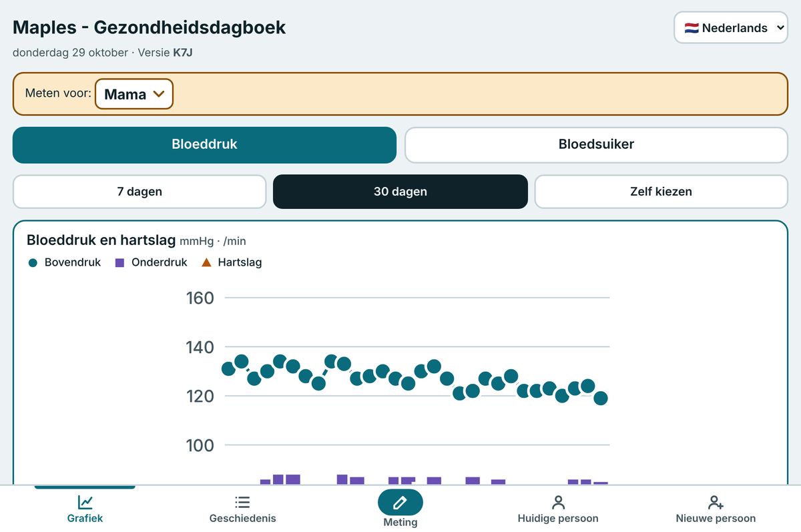Click the Bloeddruk en hartslag chart title
The image size is (801, 532).
pos(101,240)
